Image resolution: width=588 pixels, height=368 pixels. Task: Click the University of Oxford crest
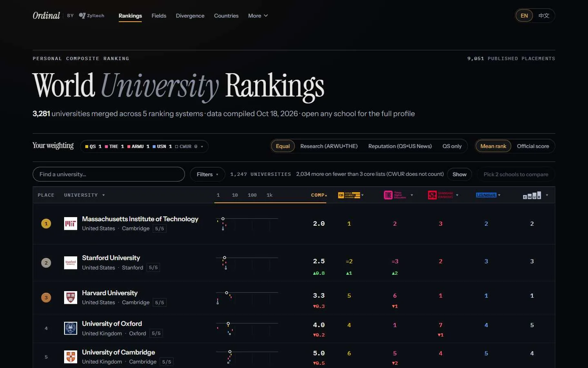tap(71, 328)
